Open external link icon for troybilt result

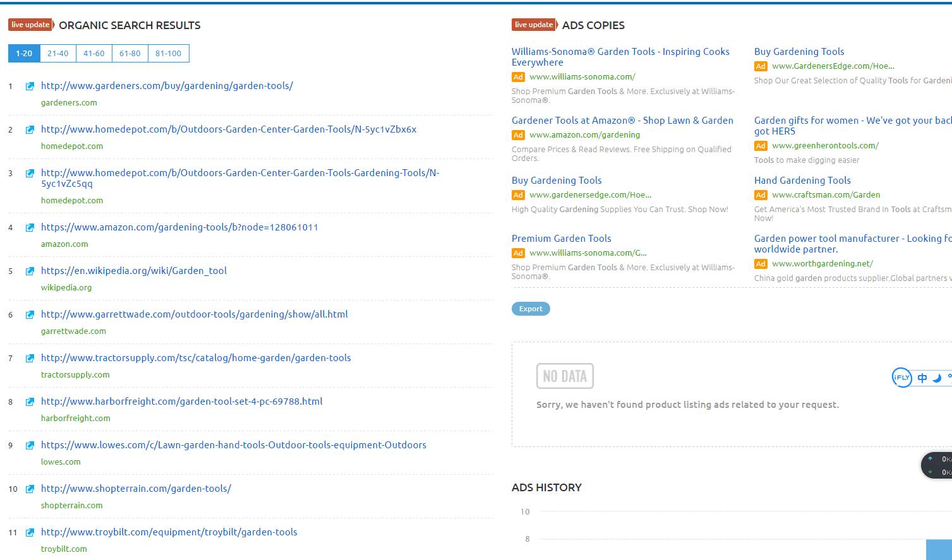tap(30, 532)
